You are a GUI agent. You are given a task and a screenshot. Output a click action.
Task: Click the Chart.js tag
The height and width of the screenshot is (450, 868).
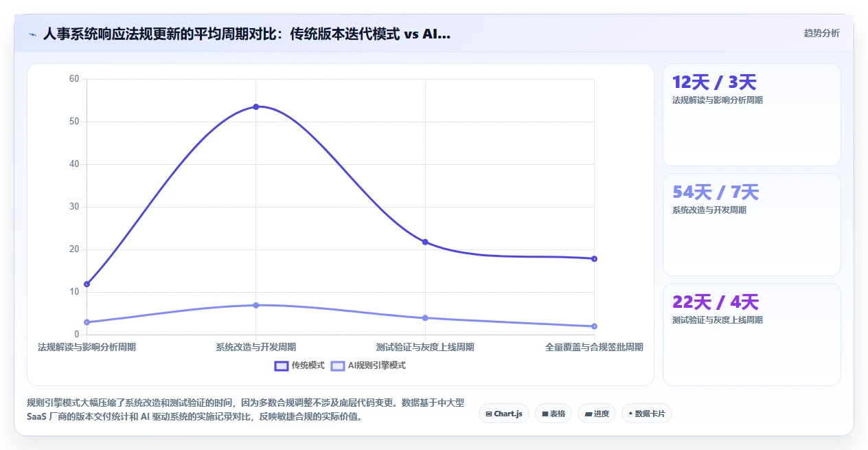(504, 414)
